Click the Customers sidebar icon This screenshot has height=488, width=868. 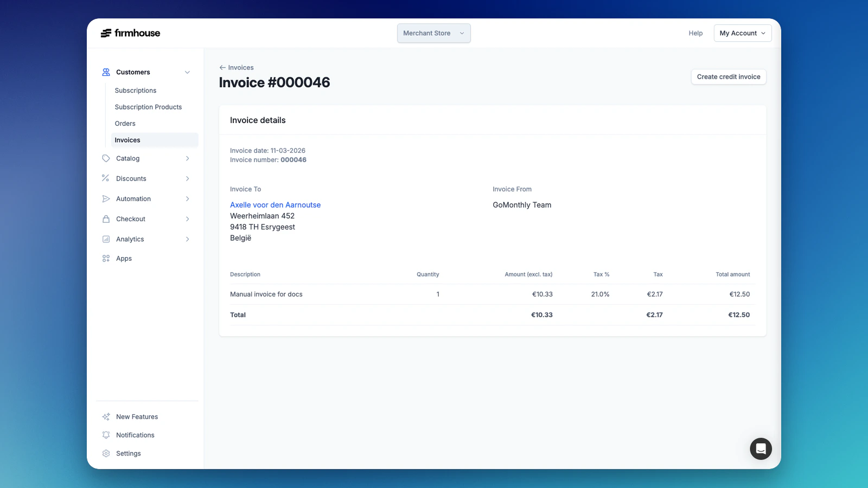pos(106,72)
